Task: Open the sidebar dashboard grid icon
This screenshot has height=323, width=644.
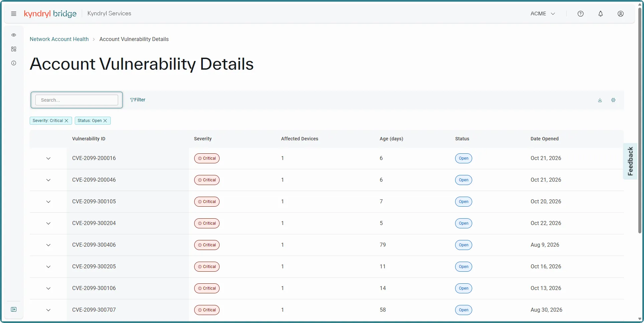Action: tap(14, 49)
